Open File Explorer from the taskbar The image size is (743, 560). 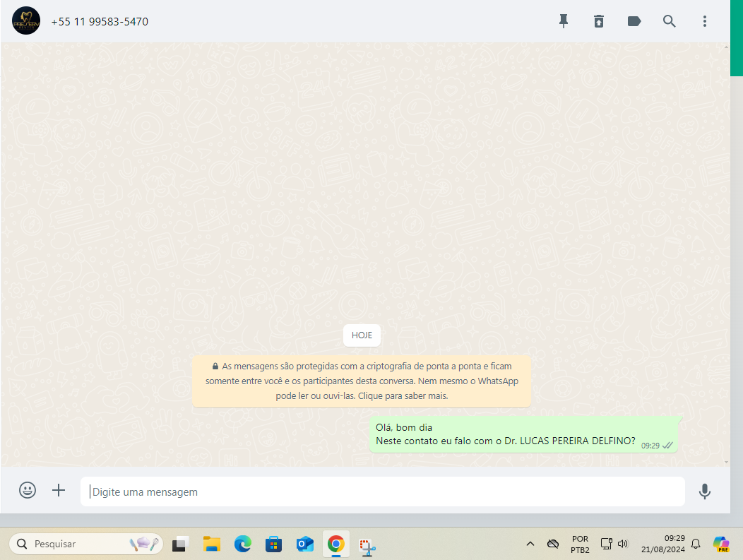[212, 544]
